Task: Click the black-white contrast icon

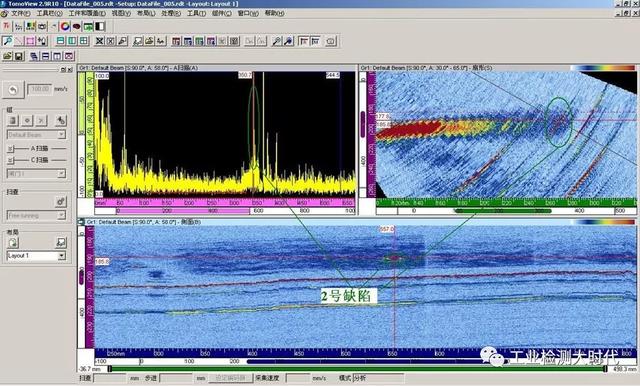Action: point(100,27)
